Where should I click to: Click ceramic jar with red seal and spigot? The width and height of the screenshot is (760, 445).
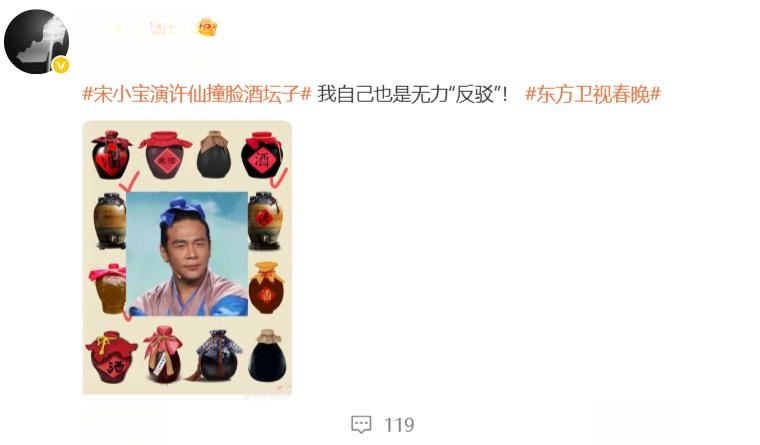(265, 221)
